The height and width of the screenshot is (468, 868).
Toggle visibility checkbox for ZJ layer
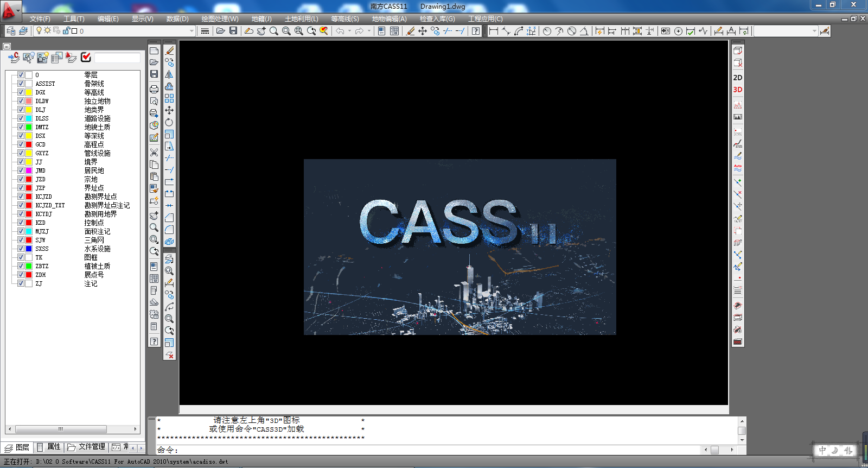21,283
